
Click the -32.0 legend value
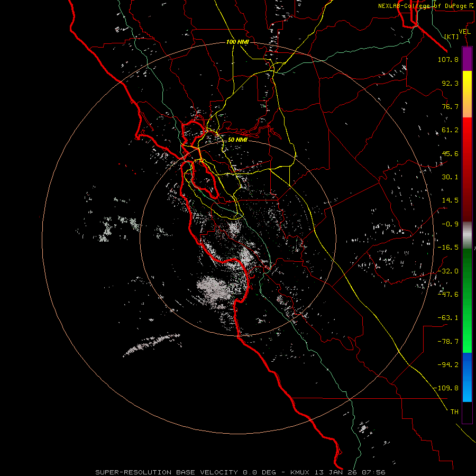point(448,271)
